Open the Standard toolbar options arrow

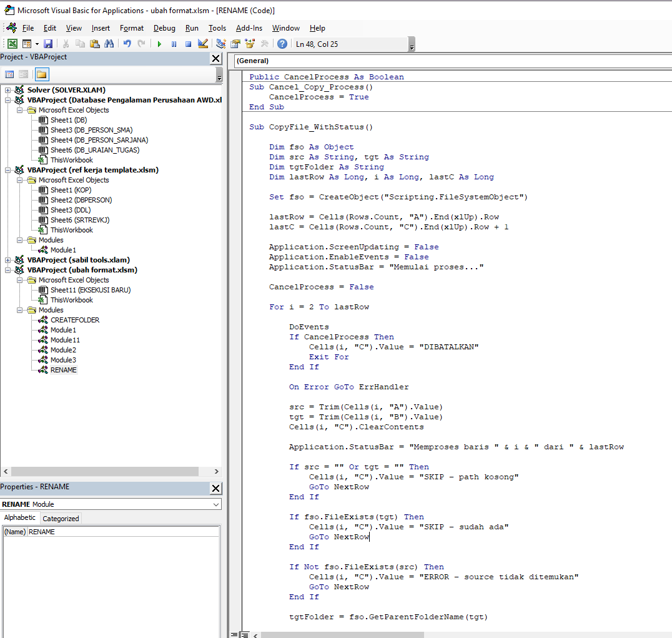coord(412,44)
